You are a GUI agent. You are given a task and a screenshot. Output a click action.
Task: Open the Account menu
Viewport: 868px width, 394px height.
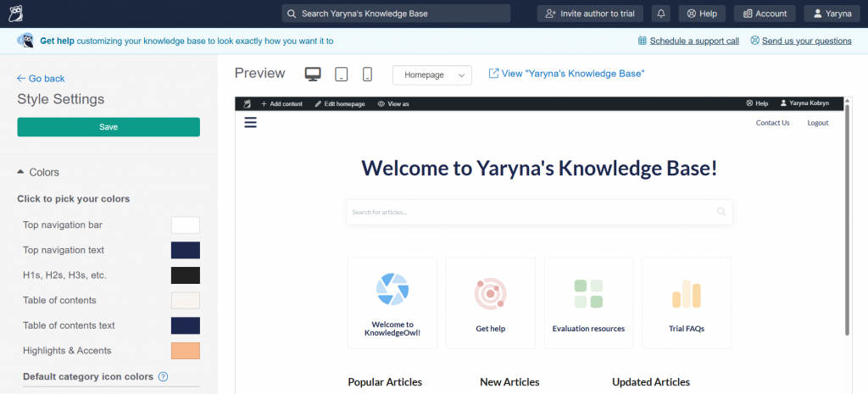pyautogui.click(x=765, y=14)
